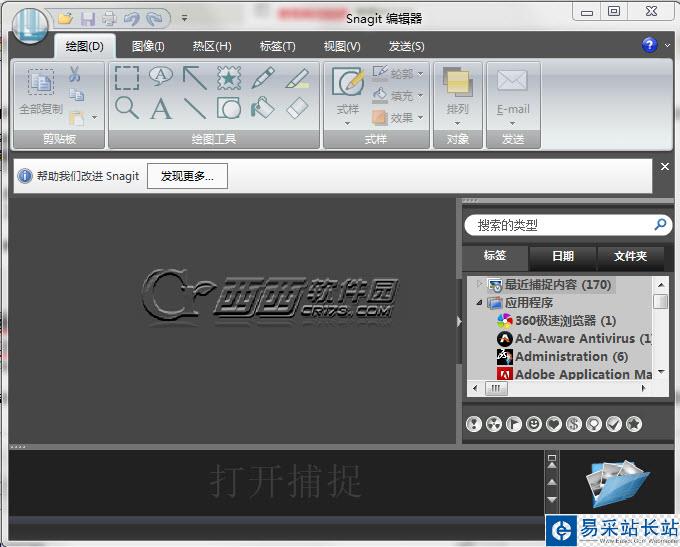Select the pen drawing tool
Image resolution: width=680 pixels, height=547 pixels.
[263, 77]
